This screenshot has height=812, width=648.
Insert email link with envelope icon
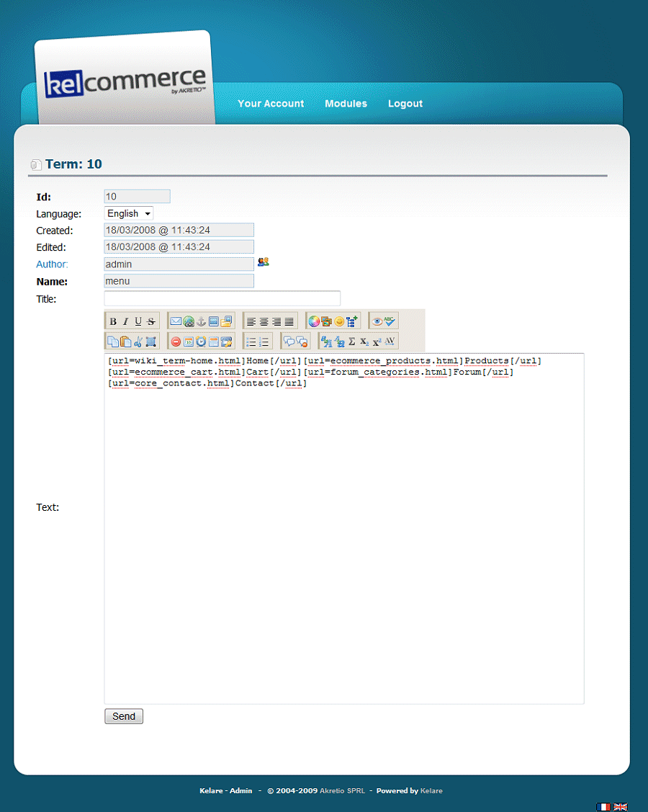click(176, 321)
